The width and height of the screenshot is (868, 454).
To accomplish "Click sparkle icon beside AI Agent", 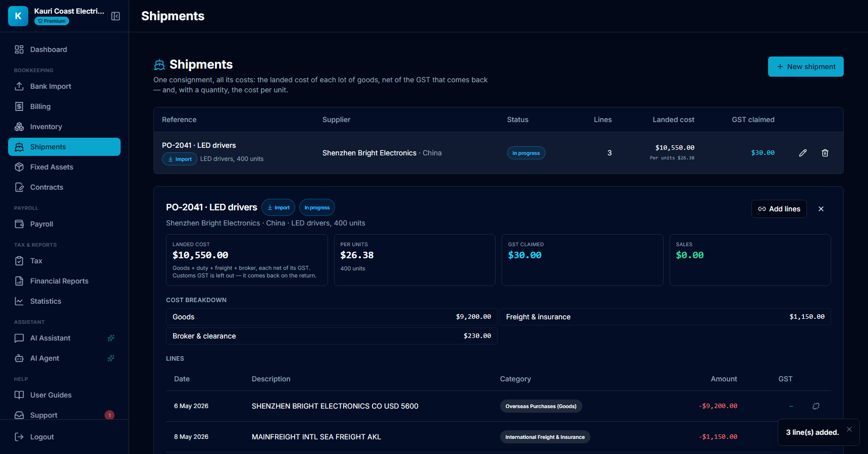I will click(x=111, y=358).
